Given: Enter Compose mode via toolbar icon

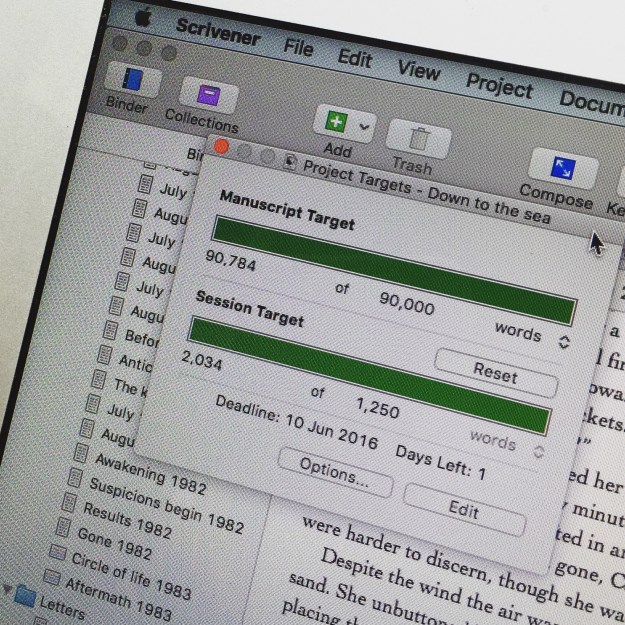Looking at the screenshot, I should (555, 166).
